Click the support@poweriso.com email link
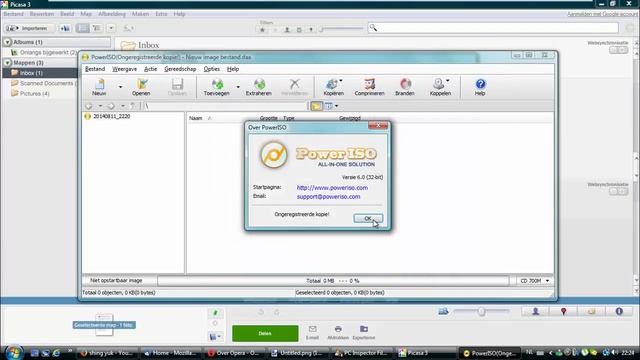The height and width of the screenshot is (360, 640). 329,197
